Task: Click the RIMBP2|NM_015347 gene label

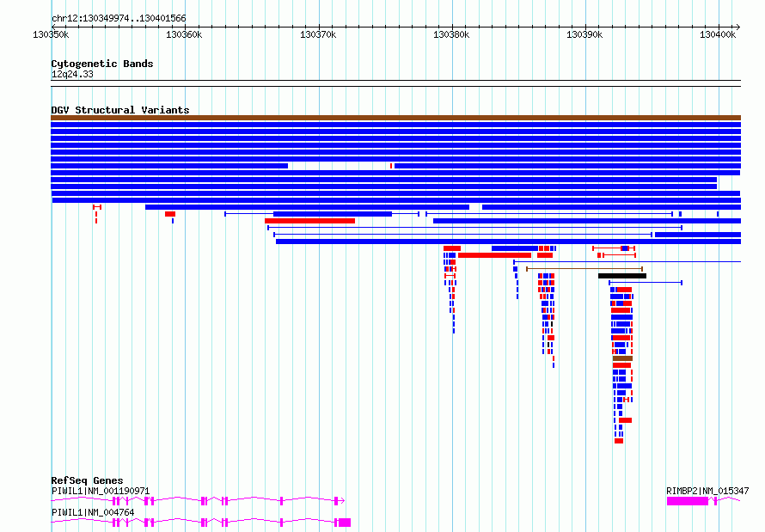Action: coord(707,491)
